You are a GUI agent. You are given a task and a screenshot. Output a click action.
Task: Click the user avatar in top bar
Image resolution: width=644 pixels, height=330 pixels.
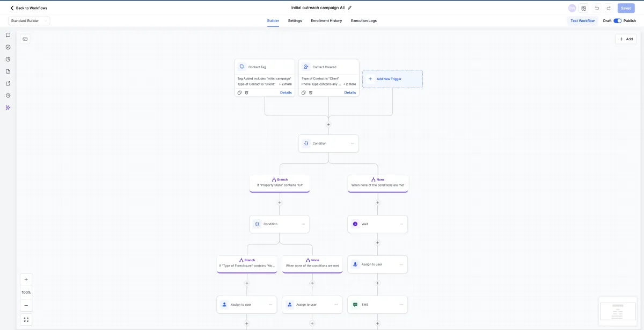(572, 8)
